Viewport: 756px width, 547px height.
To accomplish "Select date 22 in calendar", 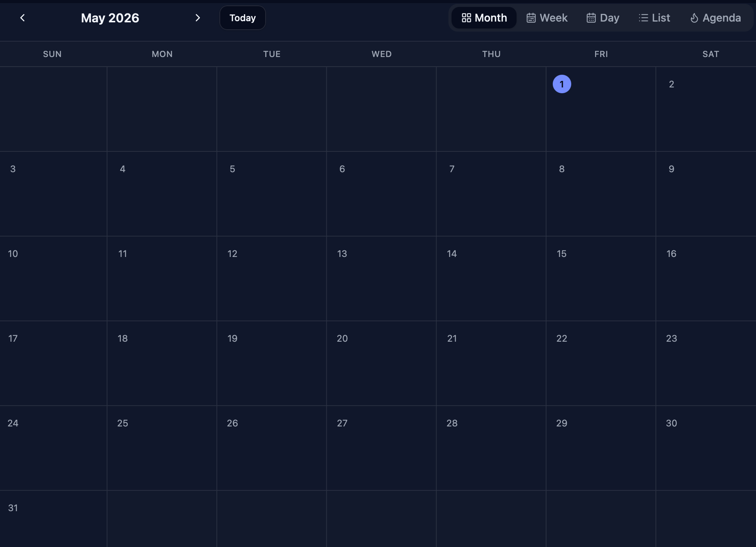I will [562, 338].
